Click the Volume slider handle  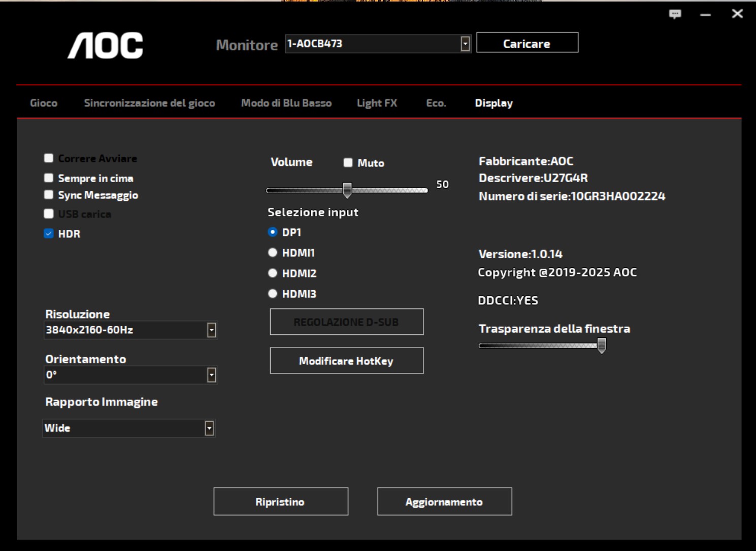click(347, 190)
